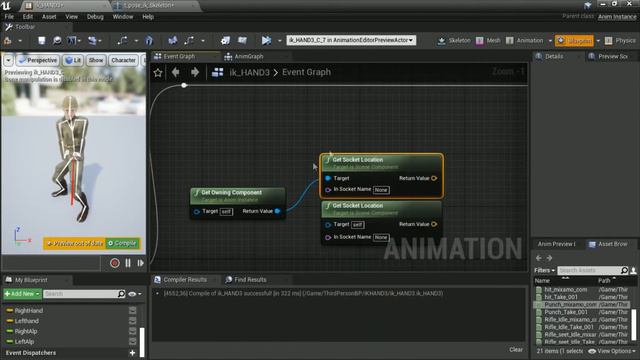Screen dimensions: 640x360
Task: Click the Preview out of date button
Action: click(x=75, y=243)
